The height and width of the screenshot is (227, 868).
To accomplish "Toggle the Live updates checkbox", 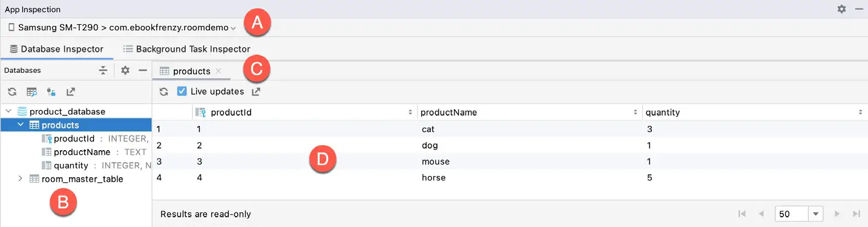I will pyautogui.click(x=182, y=91).
